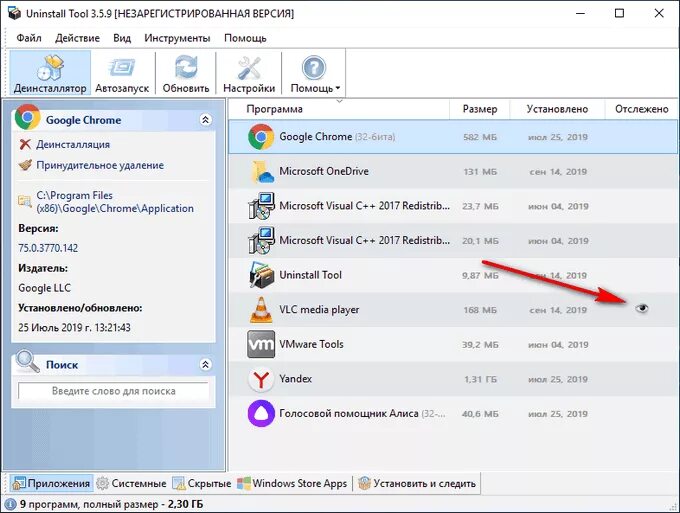Select the VMware Tools icon
680x513 pixels.
(261, 344)
